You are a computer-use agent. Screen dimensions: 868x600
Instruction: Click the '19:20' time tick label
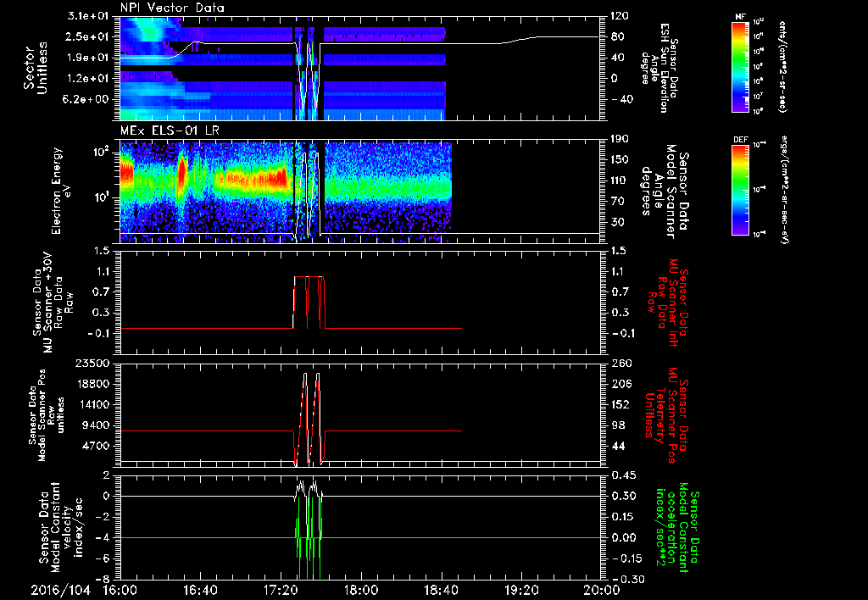click(x=521, y=591)
